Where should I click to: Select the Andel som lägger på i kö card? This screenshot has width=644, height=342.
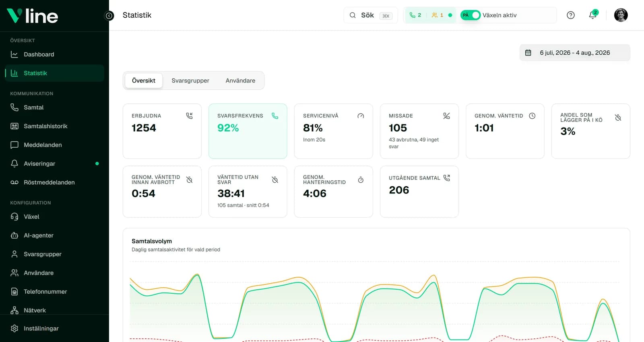tap(591, 131)
